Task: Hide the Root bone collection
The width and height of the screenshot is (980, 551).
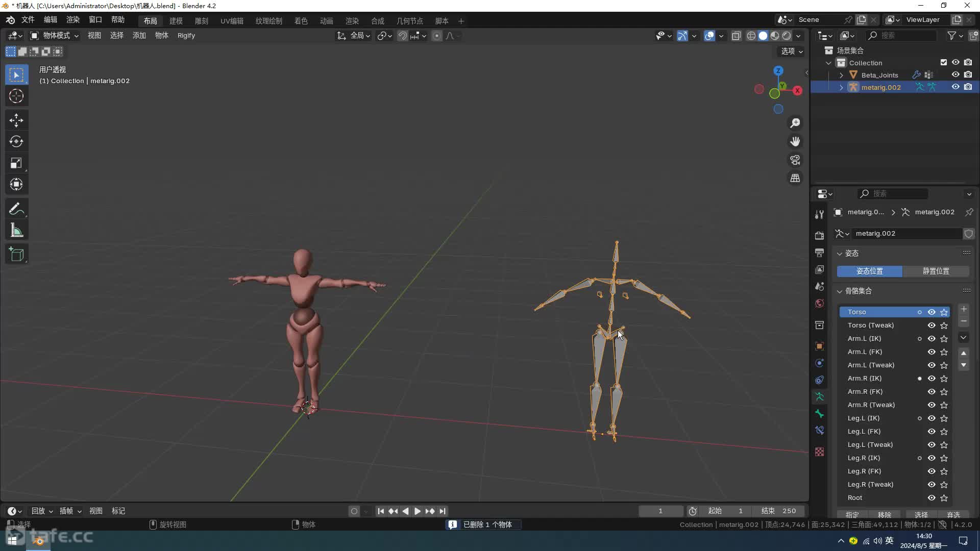Action: coord(932,498)
